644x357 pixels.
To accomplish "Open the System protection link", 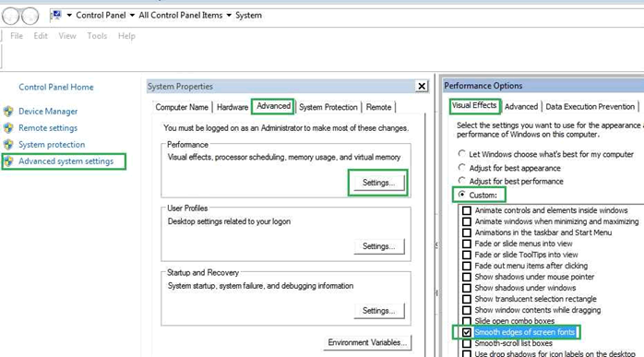I will [x=52, y=145].
